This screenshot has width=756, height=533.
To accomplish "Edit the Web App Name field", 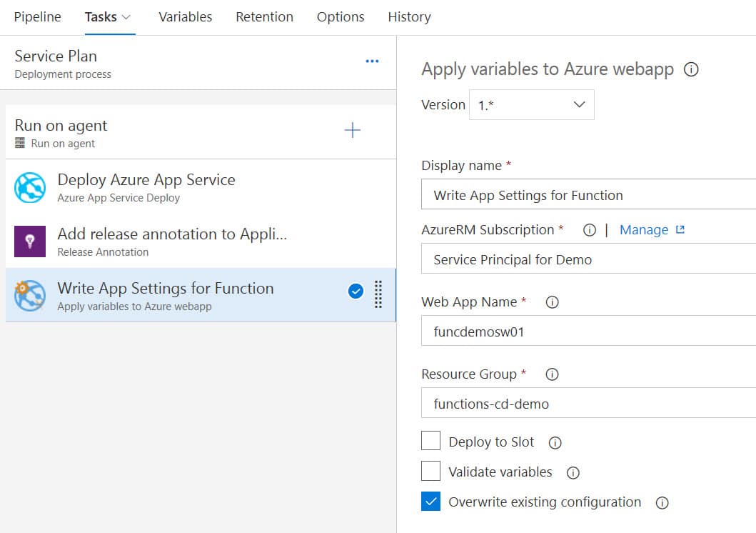I will pyautogui.click(x=588, y=330).
